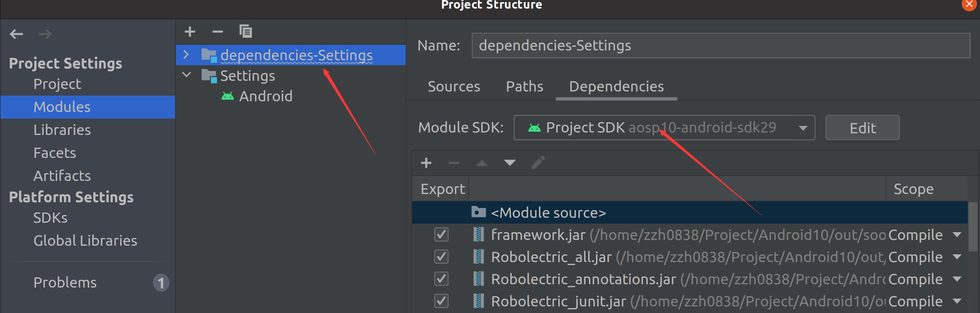Click the dependencies list vertical scrollbar
Viewport: 980px width, 313px height.
coord(973,226)
